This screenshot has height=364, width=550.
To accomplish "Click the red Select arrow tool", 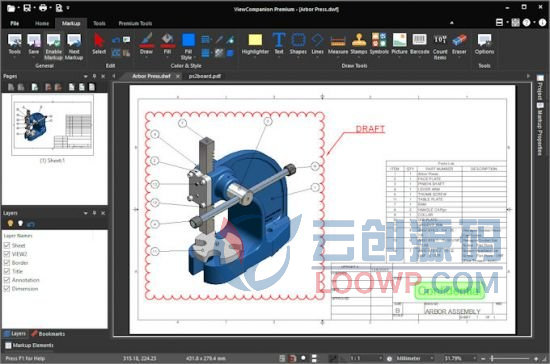I will pos(99,44).
